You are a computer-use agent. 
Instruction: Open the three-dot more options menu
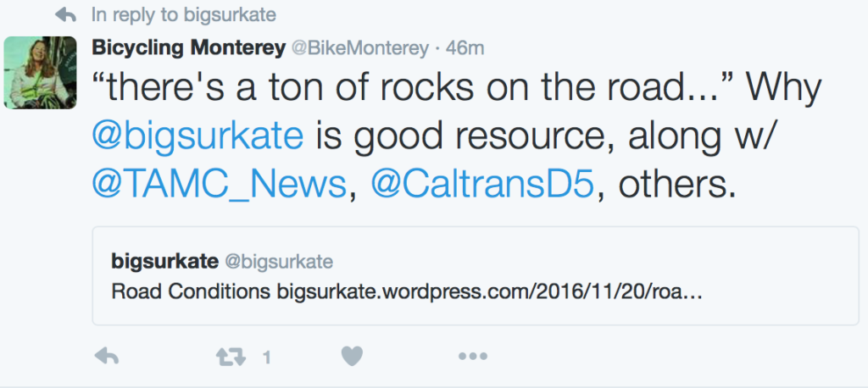pos(473,357)
